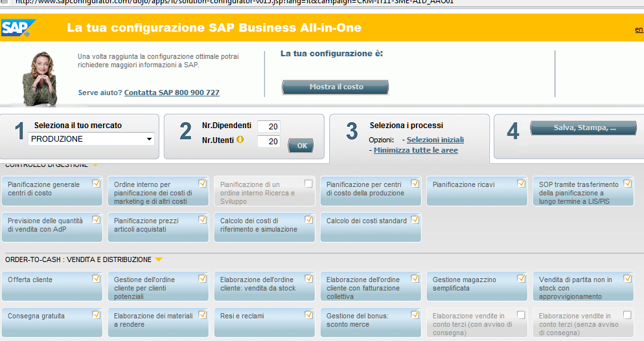Uncheck Previsione delle quantità di vendita

tap(96, 219)
